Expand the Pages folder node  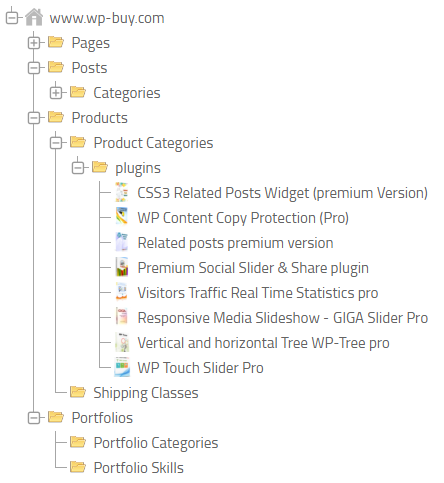(x=34, y=43)
